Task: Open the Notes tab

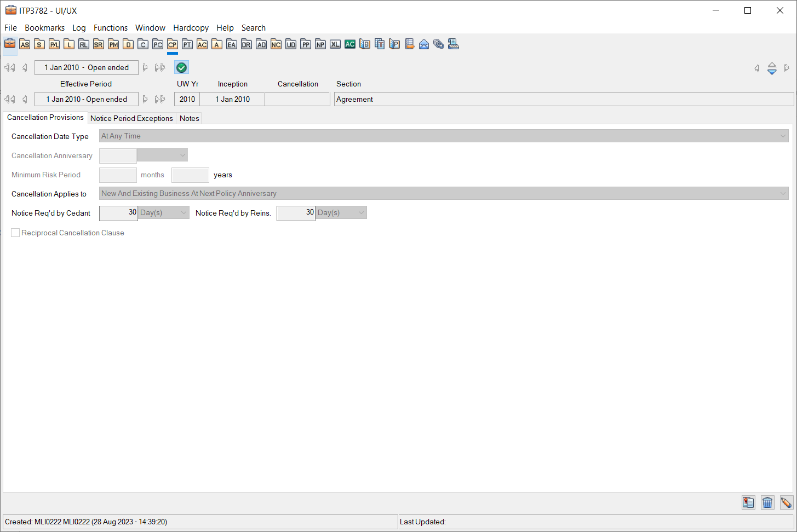Action: (x=189, y=118)
